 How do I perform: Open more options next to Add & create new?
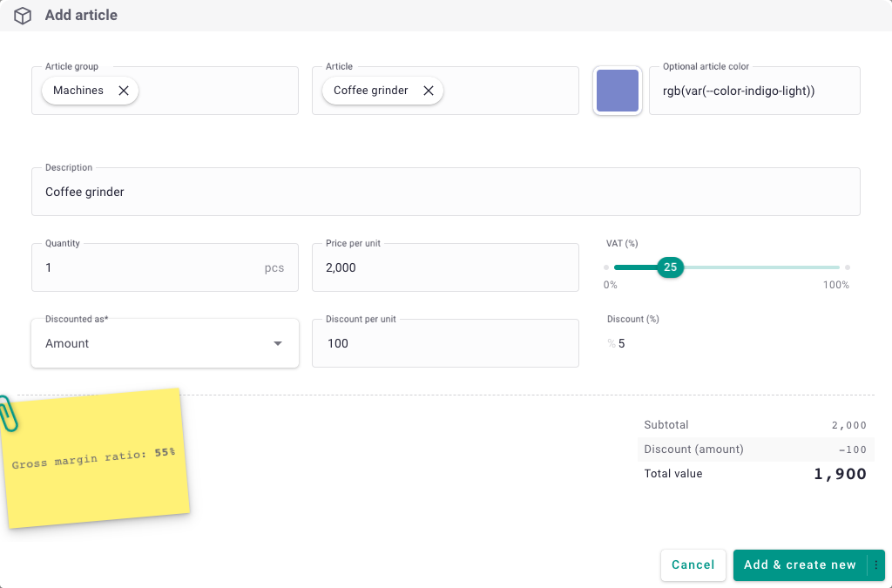tap(876, 565)
